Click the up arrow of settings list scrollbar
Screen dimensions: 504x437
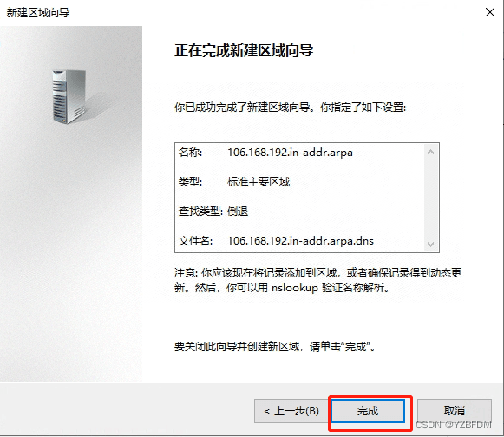click(x=431, y=152)
